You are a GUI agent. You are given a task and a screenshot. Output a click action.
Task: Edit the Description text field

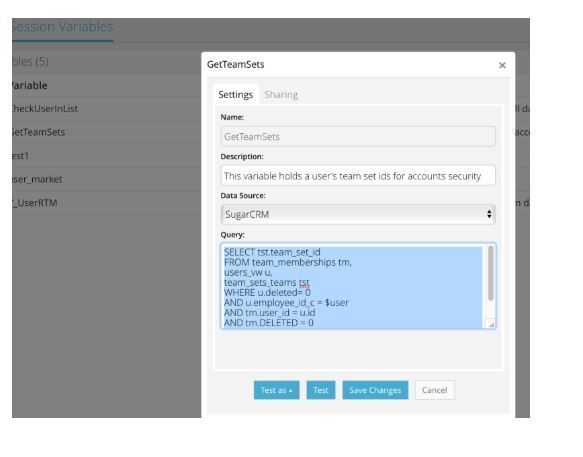tap(358, 176)
